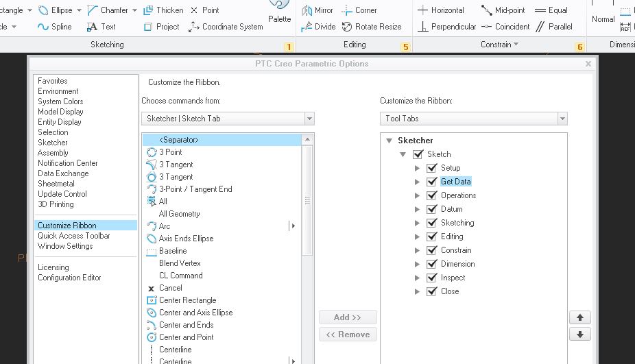Screen dimensions: 635x364
Task: Open the Sketcher options page
Action: coord(53,143)
